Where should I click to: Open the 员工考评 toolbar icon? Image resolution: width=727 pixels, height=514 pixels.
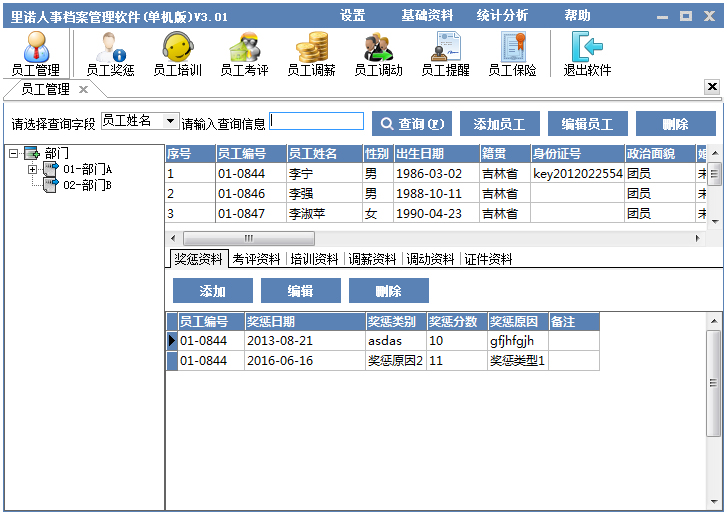click(244, 53)
